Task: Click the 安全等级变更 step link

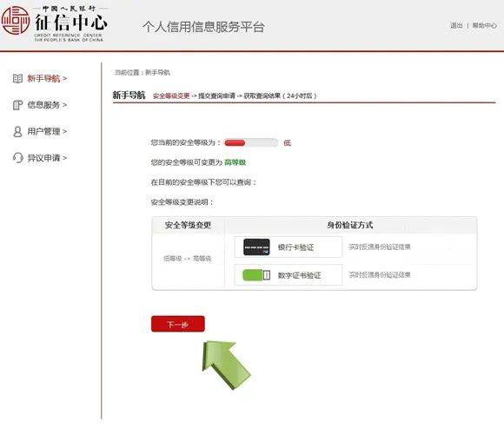Action: tap(171, 95)
